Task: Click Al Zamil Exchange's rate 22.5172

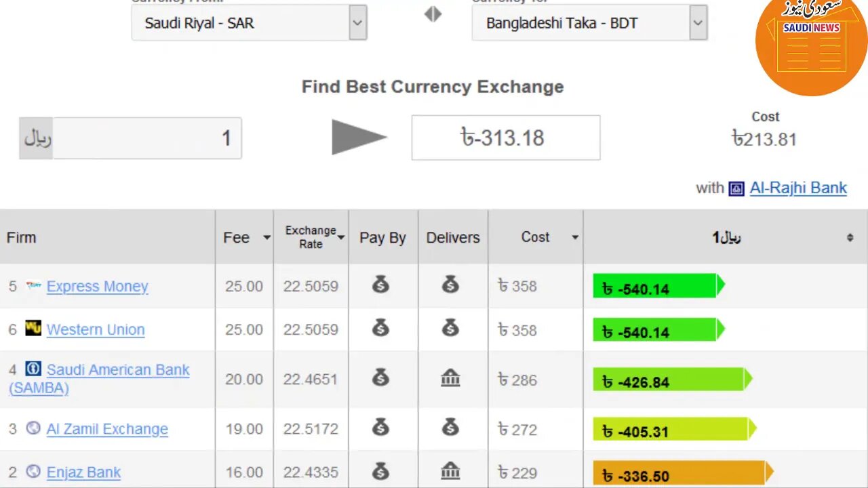Action: pyautogui.click(x=311, y=429)
